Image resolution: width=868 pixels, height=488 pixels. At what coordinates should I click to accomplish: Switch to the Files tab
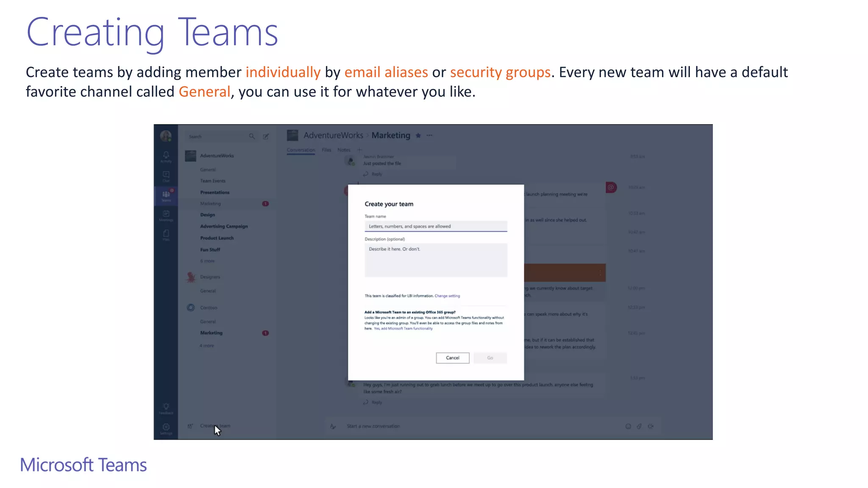(326, 150)
